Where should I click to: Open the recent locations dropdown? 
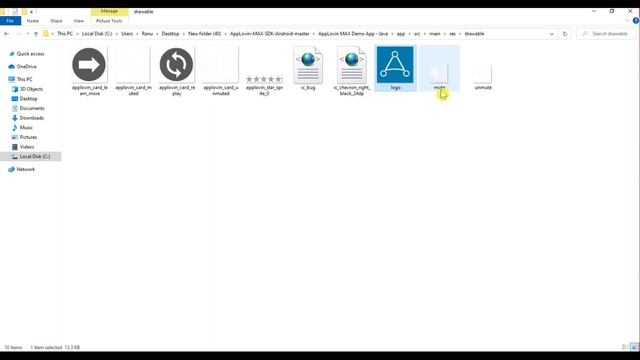coord(27,34)
